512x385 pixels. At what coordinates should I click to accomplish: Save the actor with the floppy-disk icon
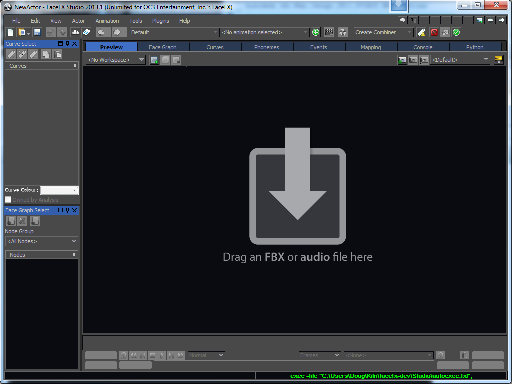[37, 32]
